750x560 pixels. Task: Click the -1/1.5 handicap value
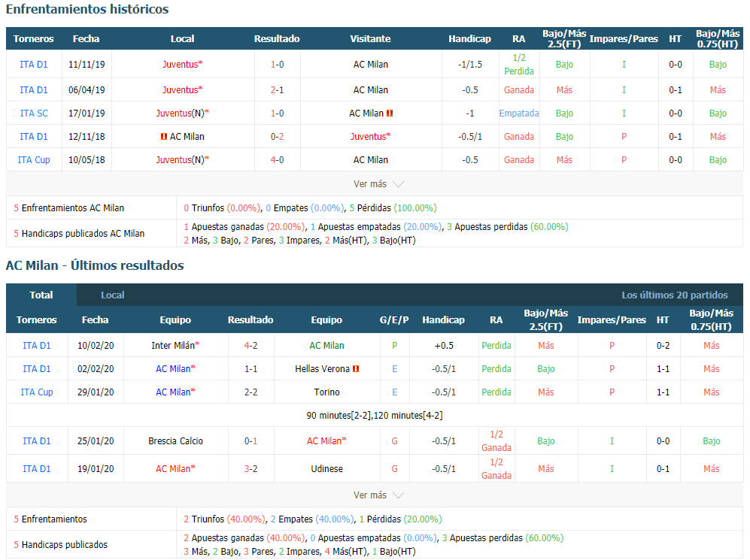tap(469, 65)
